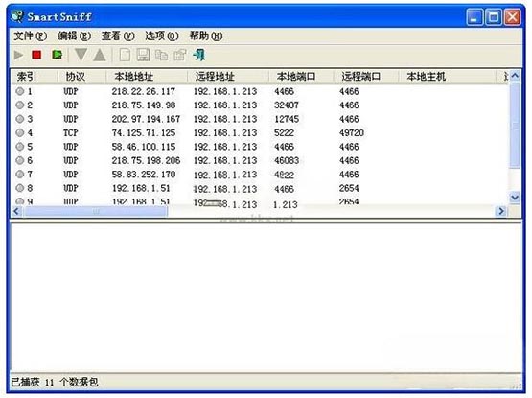Image resolution: width=532 pixels, height=398 pixels.
Task: Click the horizontal scrollbar right arrow
Action: pyautogui.click(x=500, y=211)
